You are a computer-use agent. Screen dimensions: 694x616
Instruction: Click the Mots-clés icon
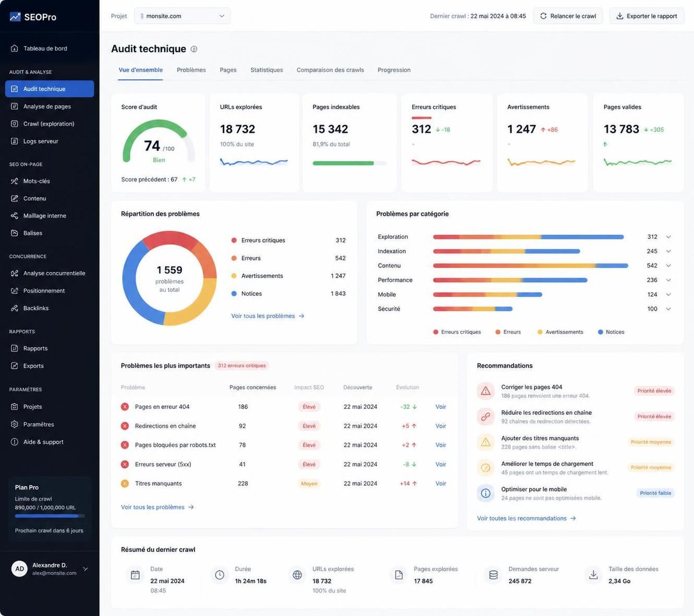(x=15, y=181)
